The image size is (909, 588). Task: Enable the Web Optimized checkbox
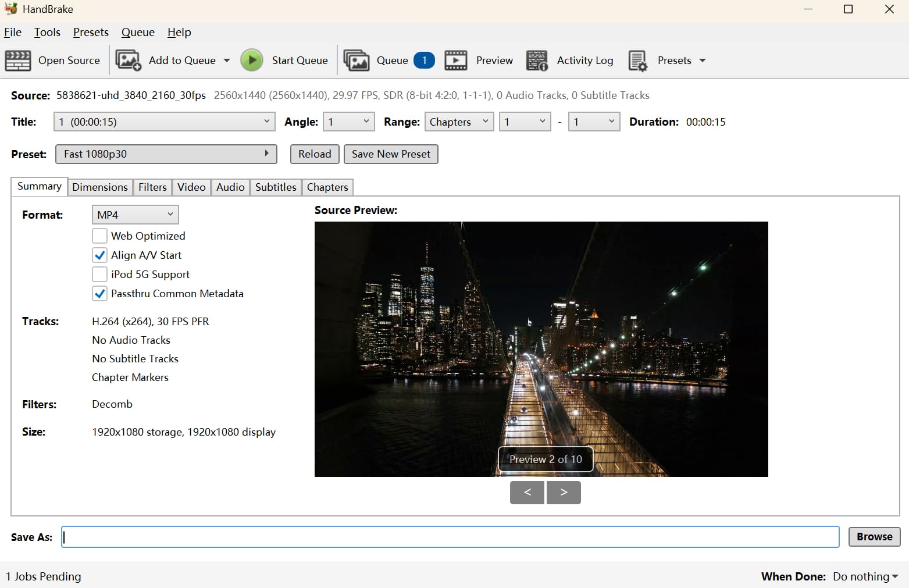(x=99, y=236)
